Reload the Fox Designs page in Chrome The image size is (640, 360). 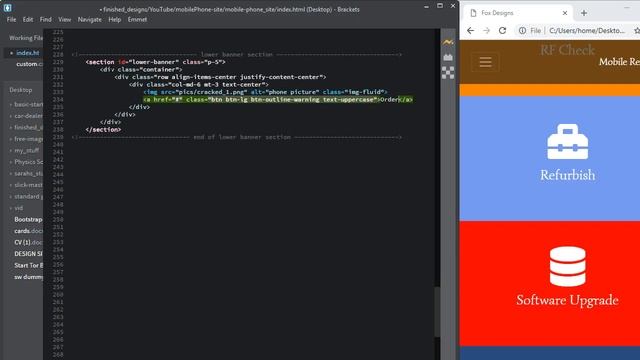pos(502,31)
